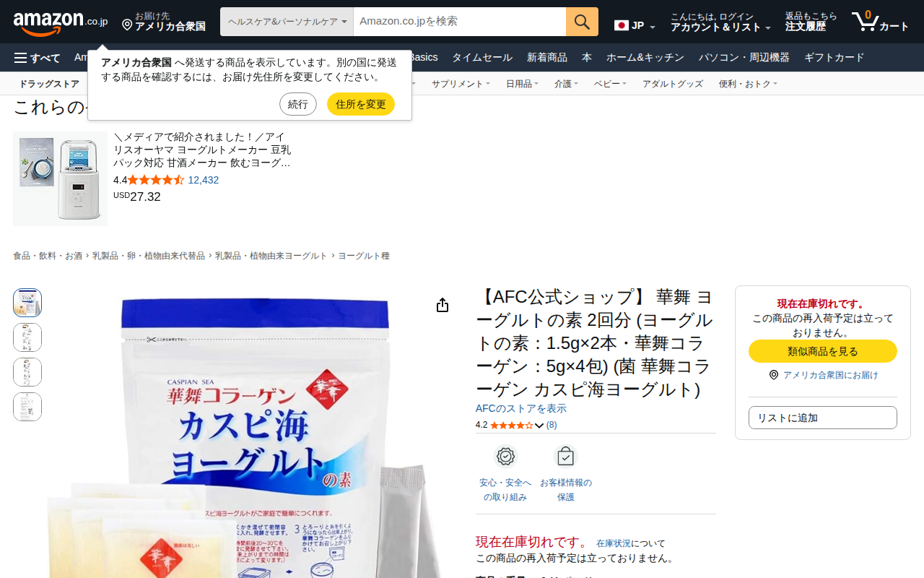Click the 続行 button in popup

click(298, 104)
